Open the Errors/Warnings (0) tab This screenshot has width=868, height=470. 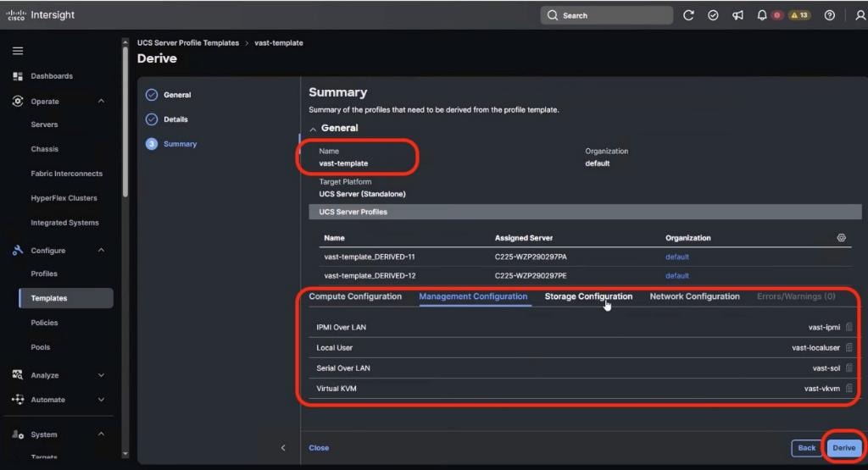[x=796, y=296]
